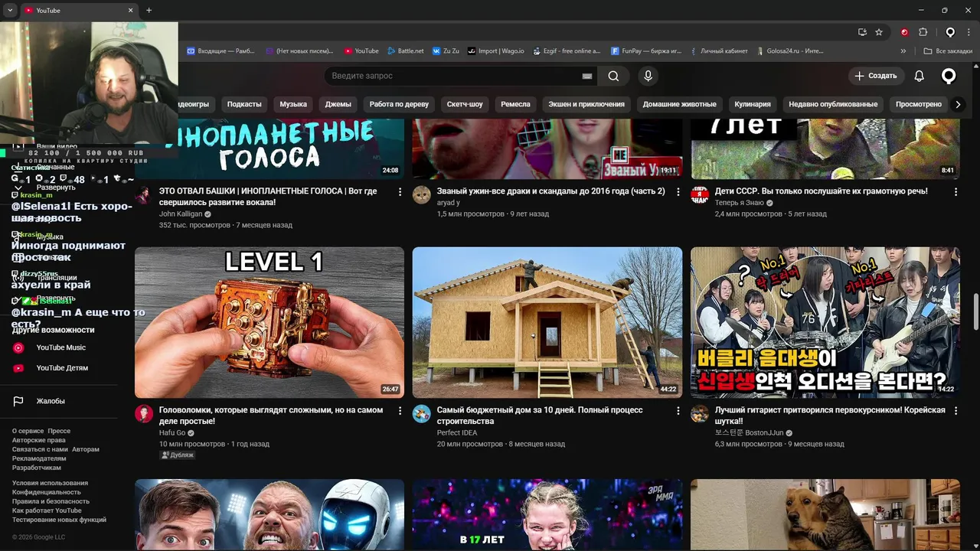Open the Авторские права footer link

click(x=39, y=440)
